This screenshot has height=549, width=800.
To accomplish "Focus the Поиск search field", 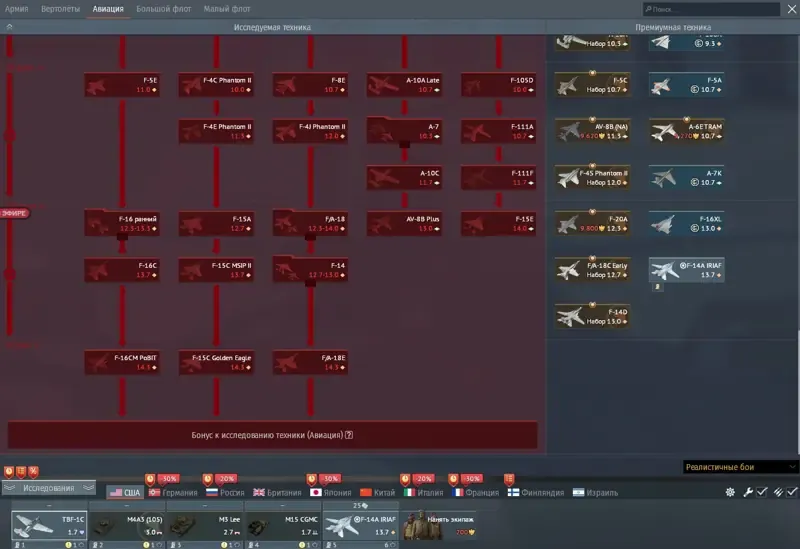I will point(711,9).
